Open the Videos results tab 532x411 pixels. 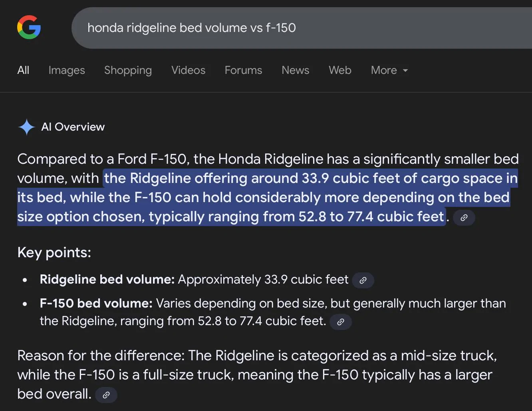[x=188, y=70]
